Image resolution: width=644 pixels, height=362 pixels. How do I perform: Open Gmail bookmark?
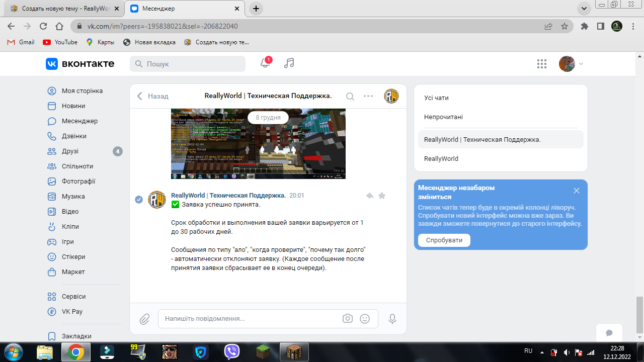[x=21, y=42]
